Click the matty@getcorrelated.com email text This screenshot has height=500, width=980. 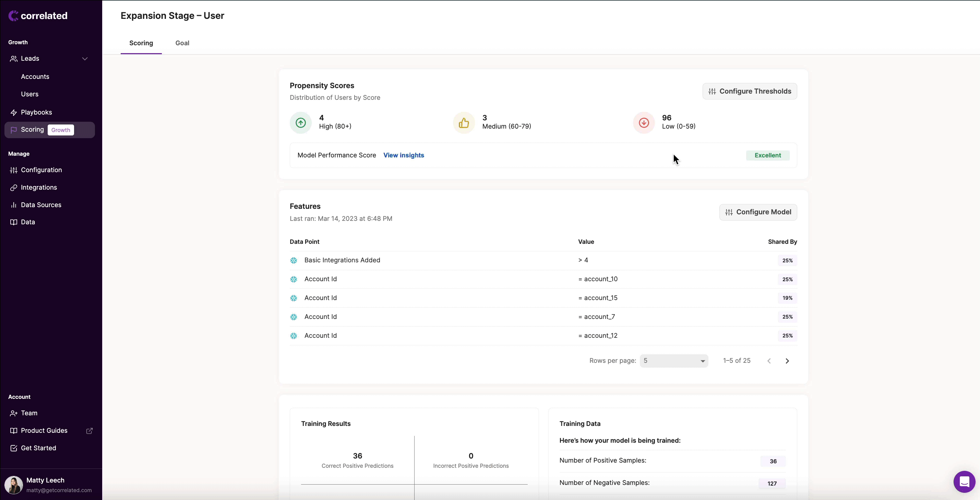[x=59, y=490]
